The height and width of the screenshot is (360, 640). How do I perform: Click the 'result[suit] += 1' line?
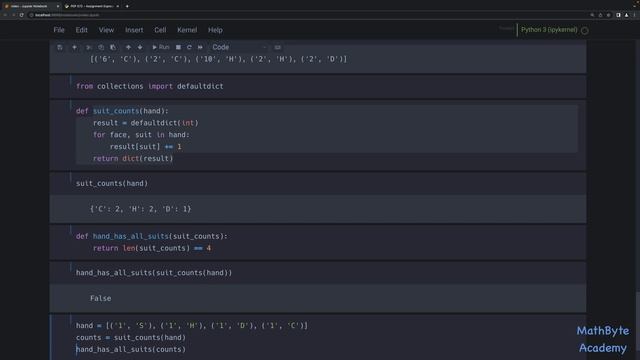point(145,147)
